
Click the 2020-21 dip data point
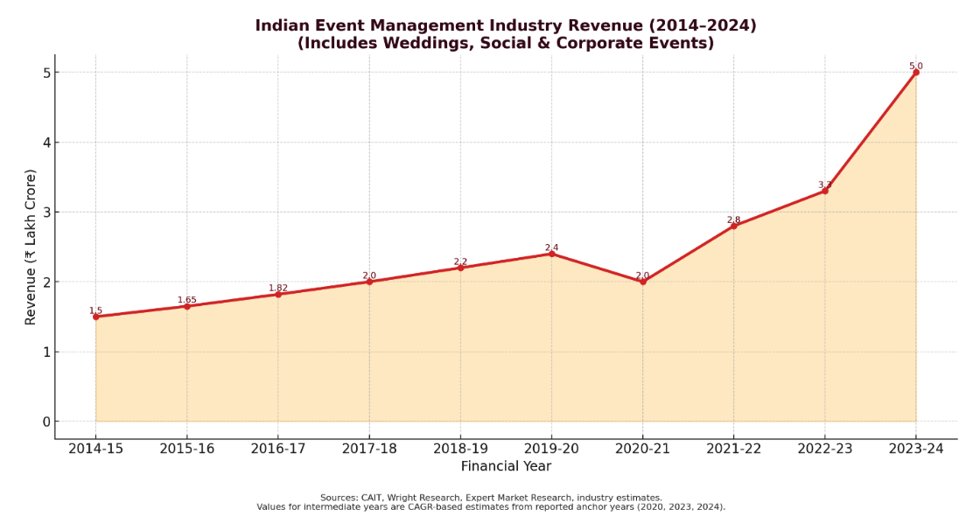pyautogui.click(x=642, y=282)
